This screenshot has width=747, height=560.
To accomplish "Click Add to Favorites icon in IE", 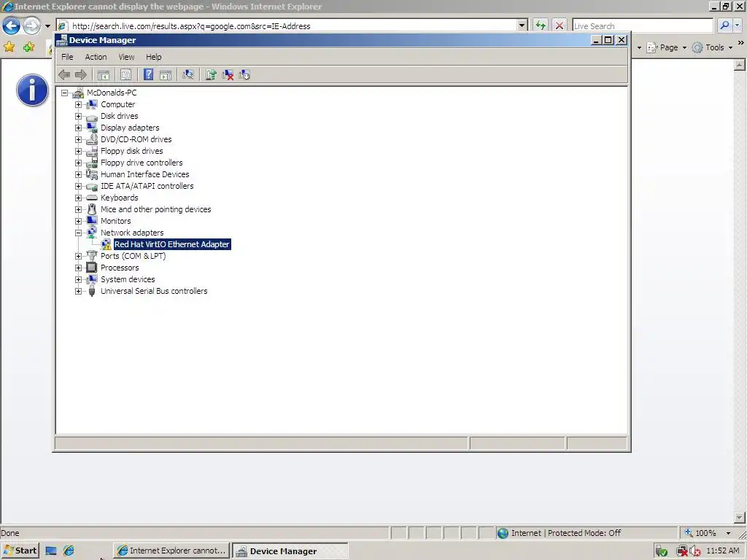I will (x=29, y=47).
